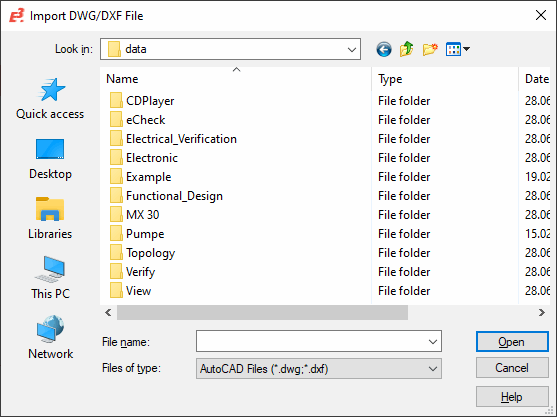
Task: Create a new folder
Action: pos(430,49)
